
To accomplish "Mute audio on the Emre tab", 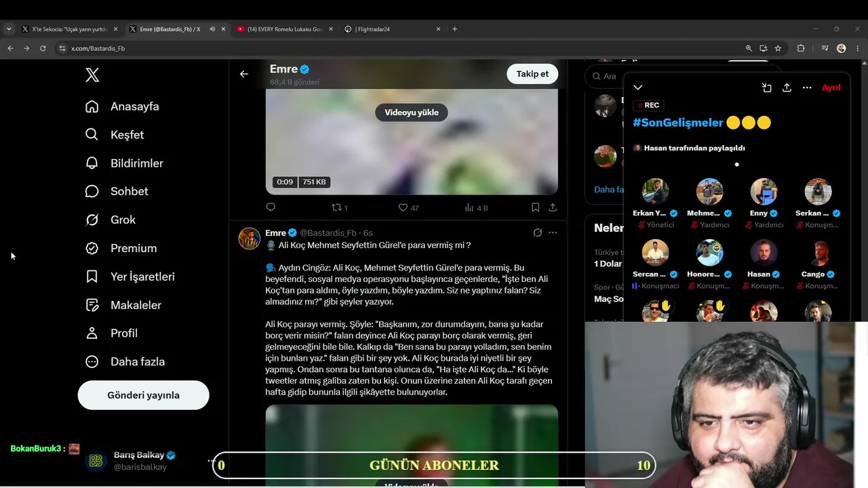I will pyautogui.click(x=212, y=29).
